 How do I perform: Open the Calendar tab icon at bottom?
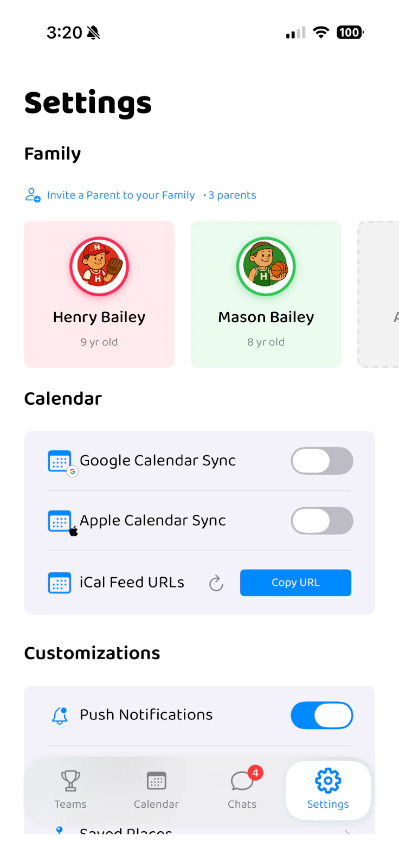pyautogui.click(x=156, y=781)
